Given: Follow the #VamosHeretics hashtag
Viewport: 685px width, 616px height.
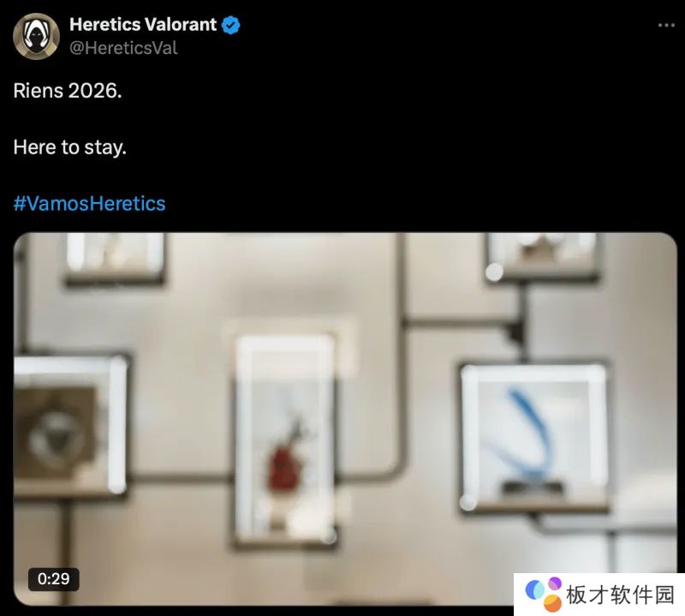Looking at the screenshot, I should tap(90, 204).
